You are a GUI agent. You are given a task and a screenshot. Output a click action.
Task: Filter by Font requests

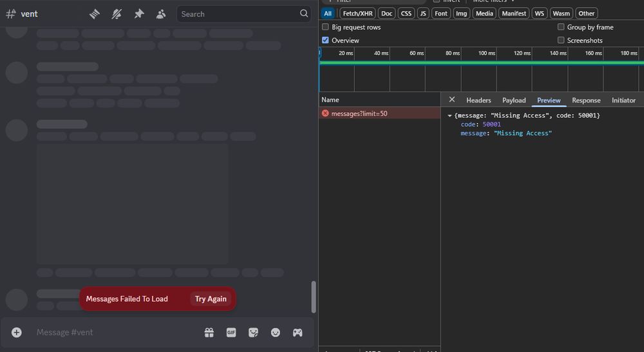pos(441,13)
